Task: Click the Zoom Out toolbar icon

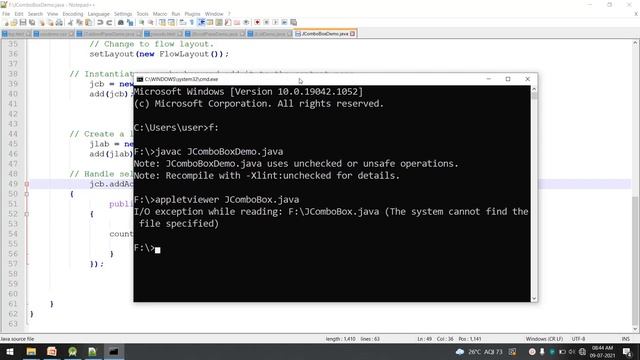Action: [151, 22]
